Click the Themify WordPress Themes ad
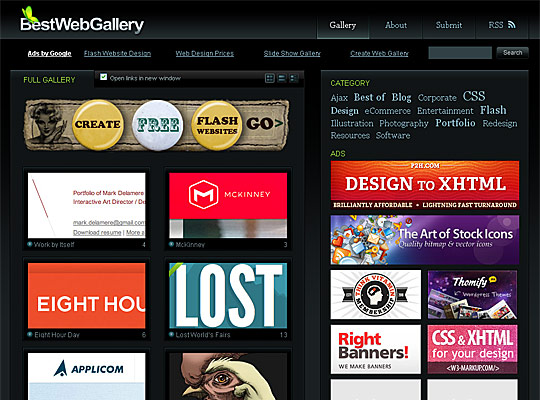 472,295
